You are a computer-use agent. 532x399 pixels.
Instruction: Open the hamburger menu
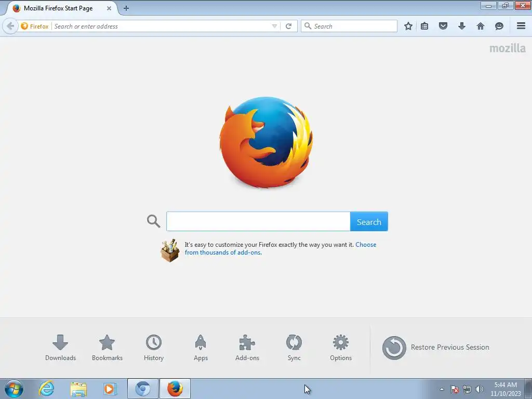[521, 26]
